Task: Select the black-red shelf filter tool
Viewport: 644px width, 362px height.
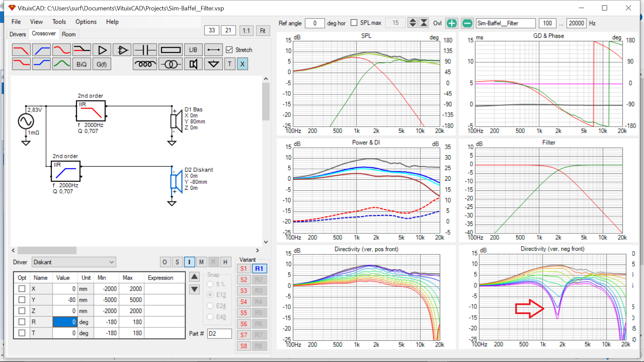Action: [82, 50]
